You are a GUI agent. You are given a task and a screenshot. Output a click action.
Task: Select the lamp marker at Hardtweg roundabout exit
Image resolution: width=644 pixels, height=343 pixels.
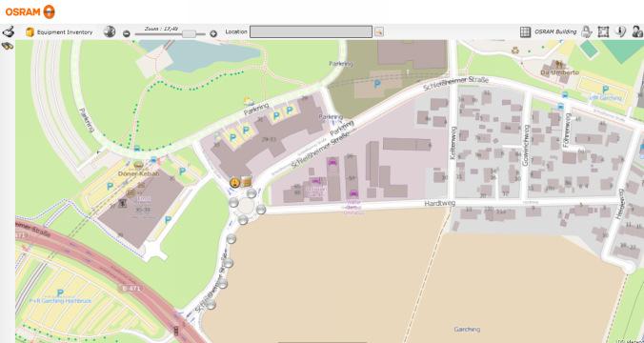click(x=261, y=210)
